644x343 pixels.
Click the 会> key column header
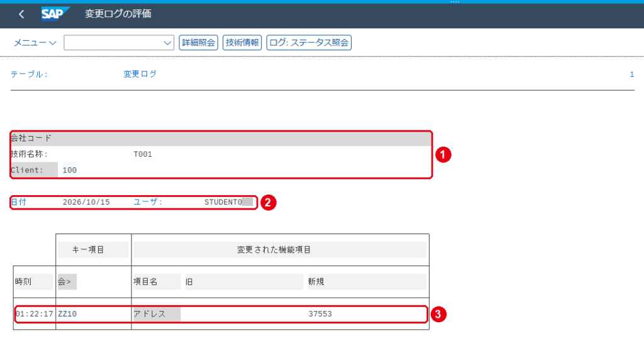pos(67,282)
